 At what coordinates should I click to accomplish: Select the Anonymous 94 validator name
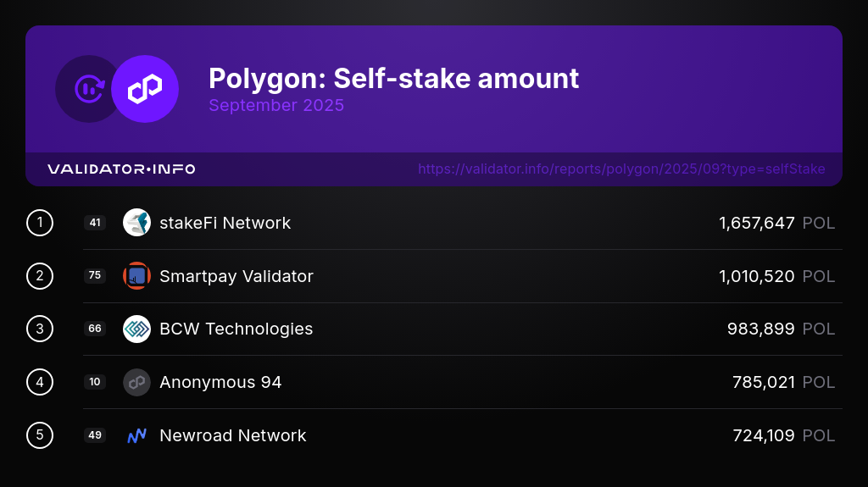point(220,382)
